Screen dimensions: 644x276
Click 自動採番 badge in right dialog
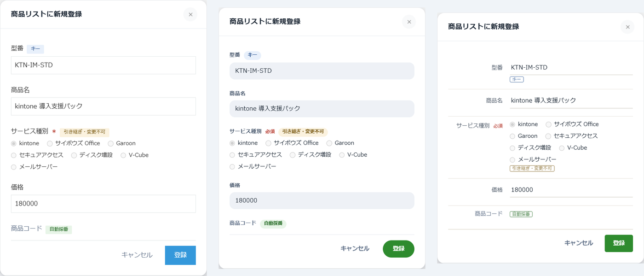point(521,214)
